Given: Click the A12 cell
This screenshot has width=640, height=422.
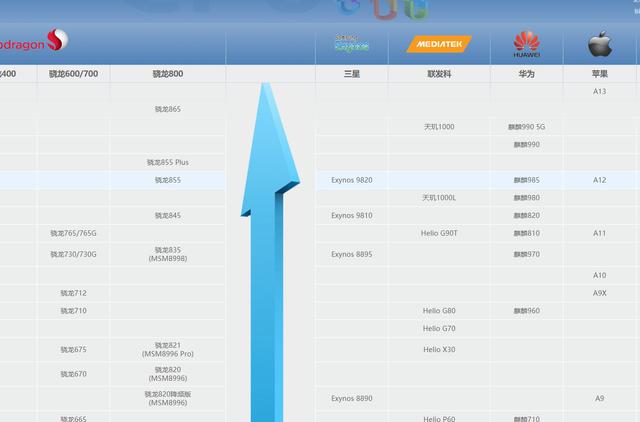Looking at the screenshot, I should pyautogui.click(x=600, y=180).
